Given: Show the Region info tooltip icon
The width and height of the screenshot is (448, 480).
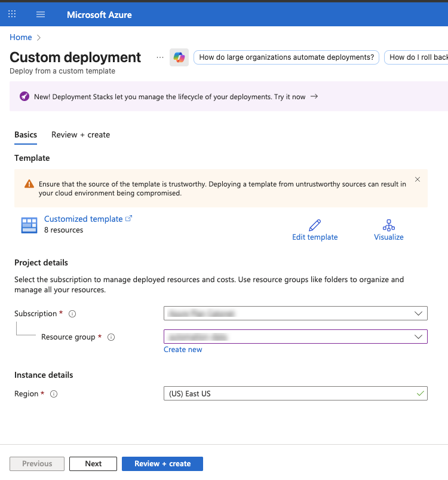Looking at the screenshot, I should tap(53, 393).
